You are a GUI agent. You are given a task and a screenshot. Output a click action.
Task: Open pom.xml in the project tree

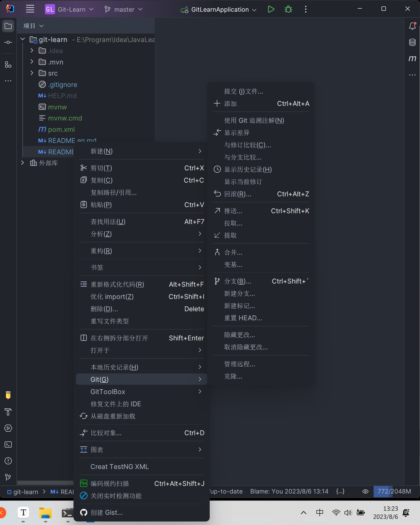[x=61, y=129]
